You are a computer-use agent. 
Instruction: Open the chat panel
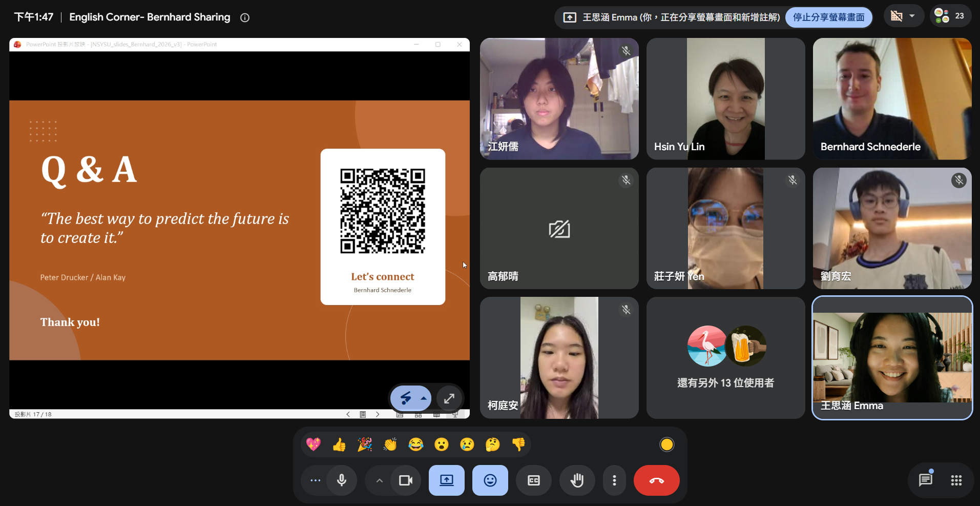926,480
